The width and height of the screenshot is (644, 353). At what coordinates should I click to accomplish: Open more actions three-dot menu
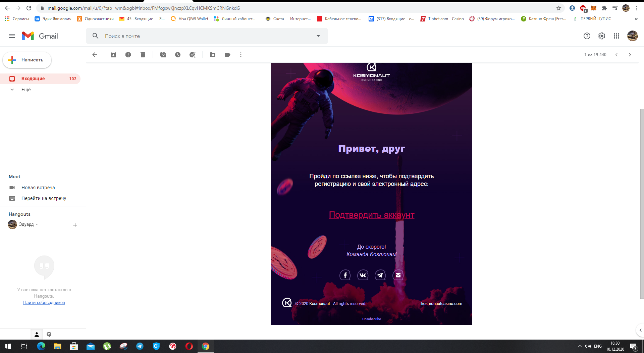(241, 55)
